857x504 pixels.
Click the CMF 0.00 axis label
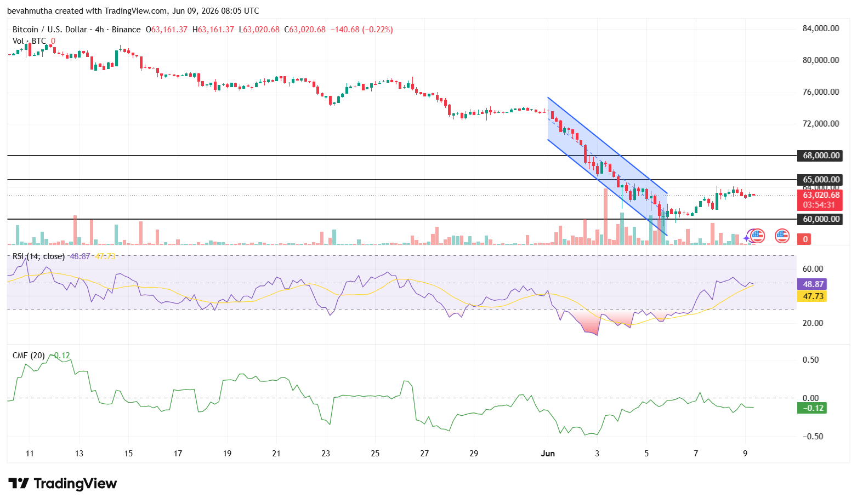(x=810, y=398)
